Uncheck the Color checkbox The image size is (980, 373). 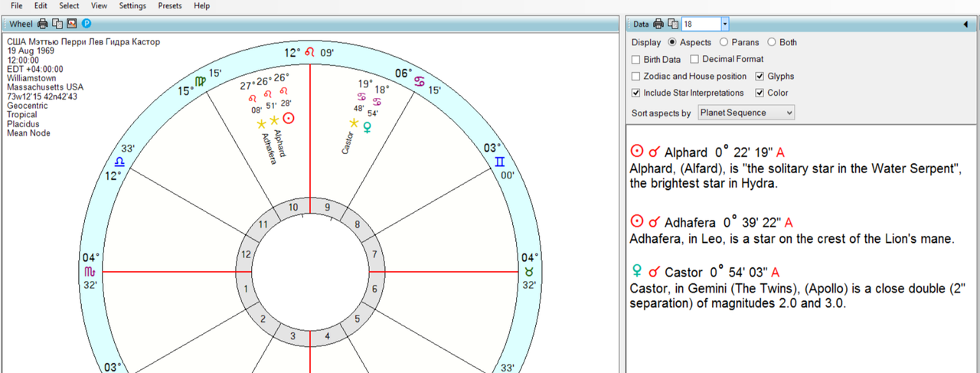click(x=760, y=93)
